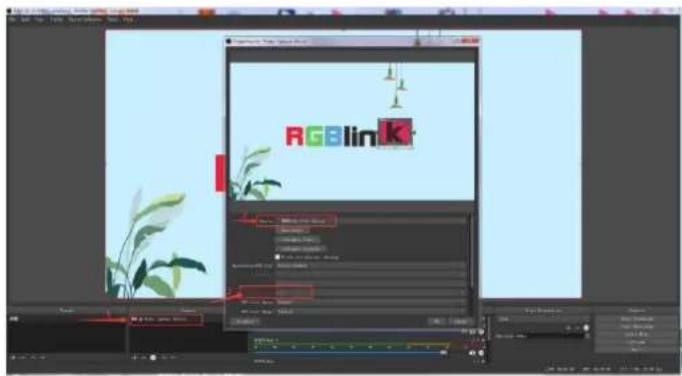Screen dimensions: 682x376
Task: Enable Studio Mode from Controls
Action: (637, 335)
